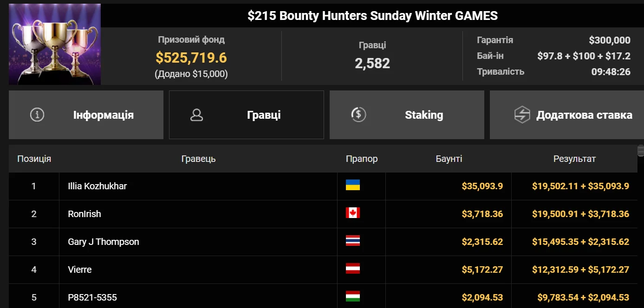Click the info icon on Інформація tab

(37, 115)
